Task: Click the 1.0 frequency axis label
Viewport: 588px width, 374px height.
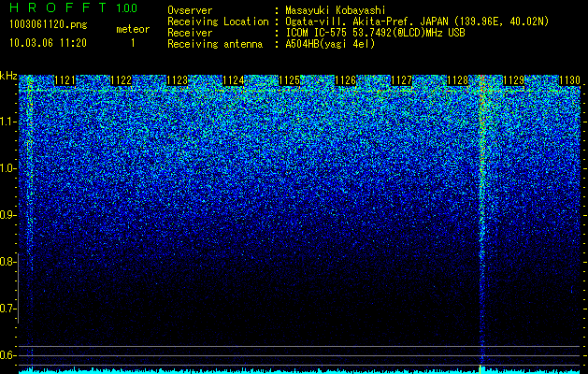Action: click(8, 168)
